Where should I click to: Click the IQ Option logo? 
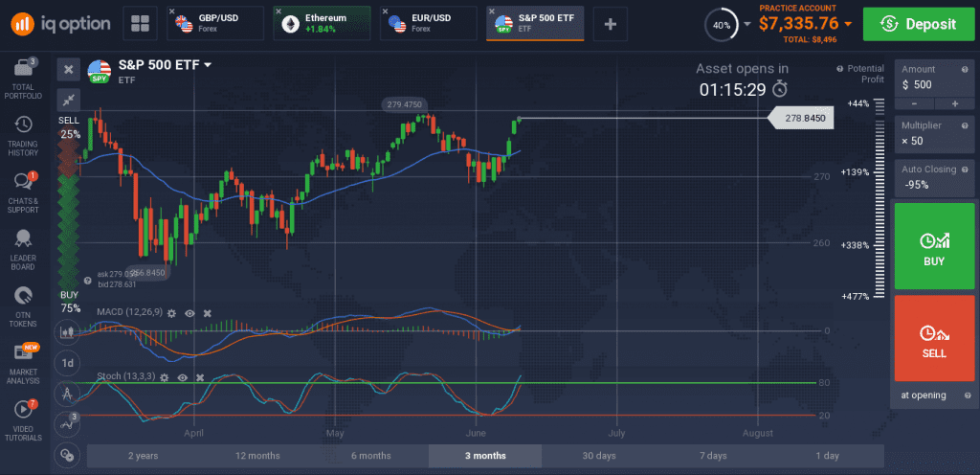(60, 24)
